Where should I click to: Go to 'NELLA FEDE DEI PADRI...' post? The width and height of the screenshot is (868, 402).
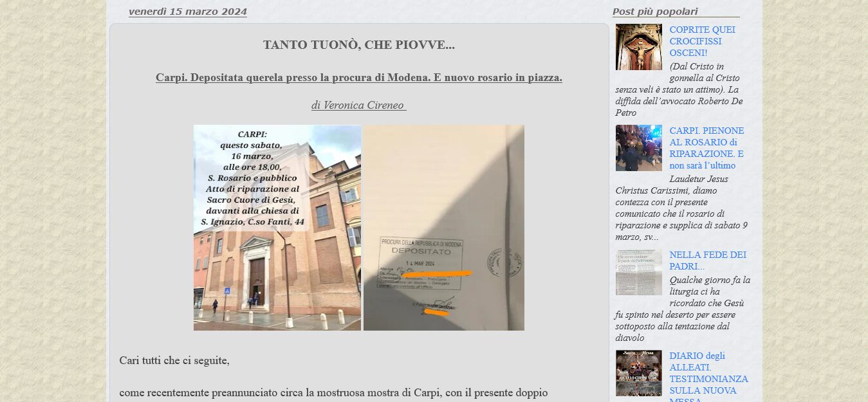pos(707,260)
